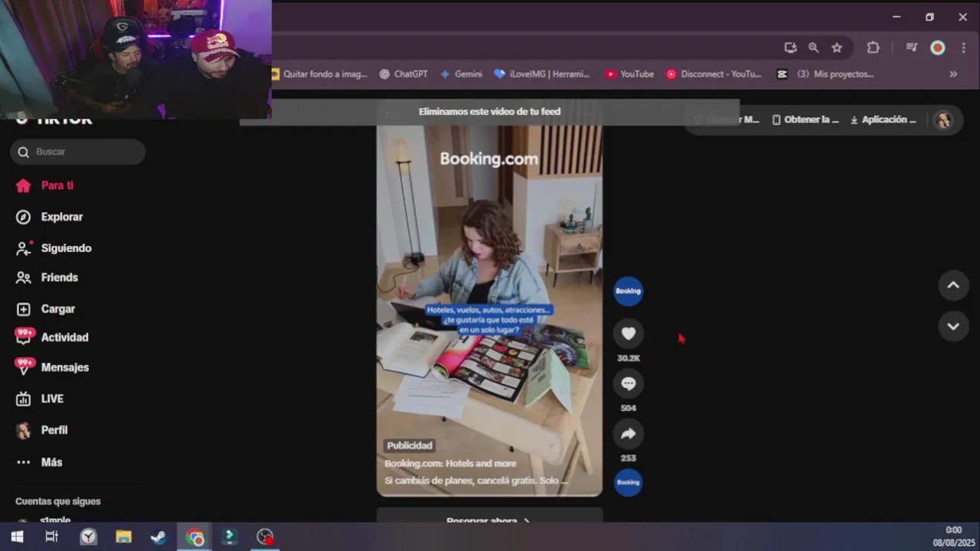Open Steam from the taskbar

tap(158, 536)
